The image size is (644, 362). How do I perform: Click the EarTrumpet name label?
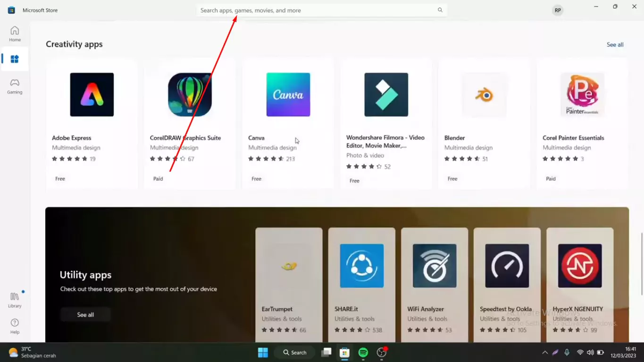point(277,309)
